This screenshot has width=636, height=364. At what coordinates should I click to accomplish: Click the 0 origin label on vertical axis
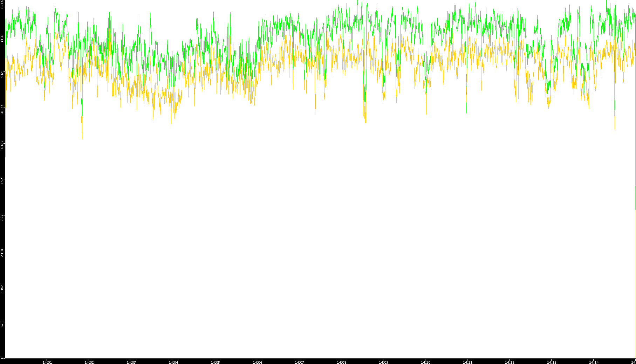[x=2, y=358]
